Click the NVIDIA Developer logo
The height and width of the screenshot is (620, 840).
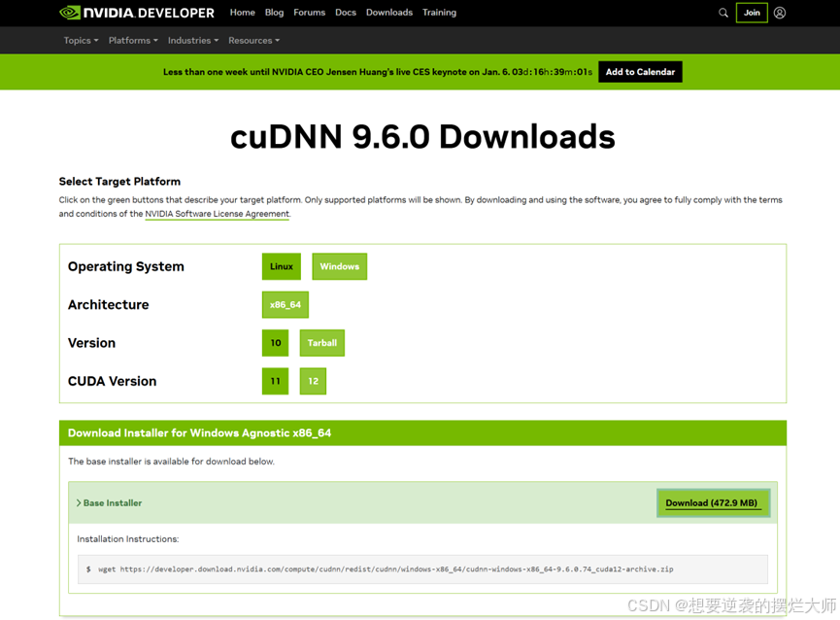(137, 13)
